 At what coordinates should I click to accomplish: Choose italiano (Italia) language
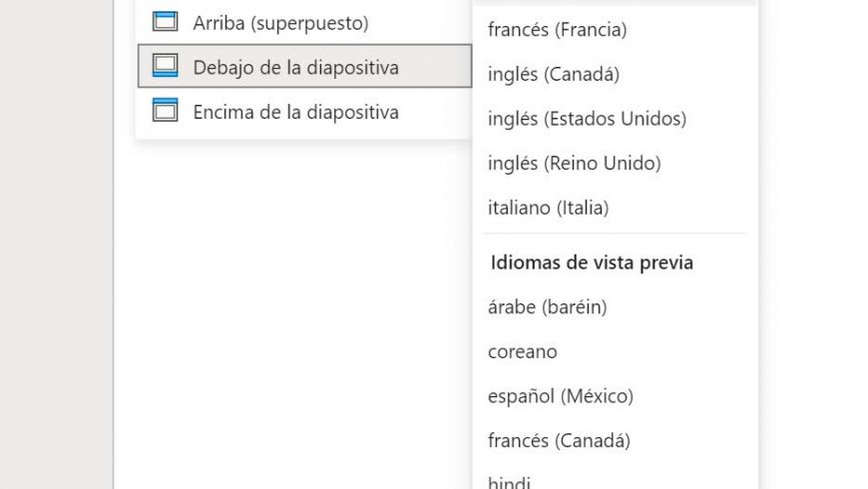coord(615,208)
